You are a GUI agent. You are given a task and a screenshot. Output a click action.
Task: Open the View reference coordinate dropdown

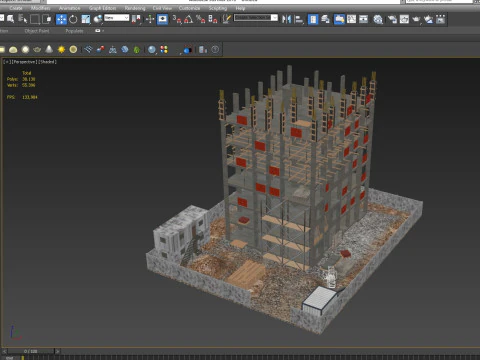(117, 18)
